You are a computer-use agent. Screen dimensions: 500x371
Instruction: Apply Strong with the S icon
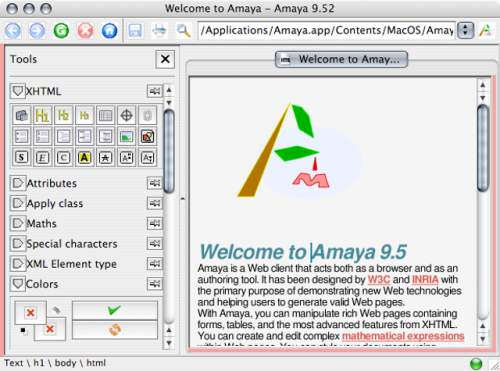point(22,157)
